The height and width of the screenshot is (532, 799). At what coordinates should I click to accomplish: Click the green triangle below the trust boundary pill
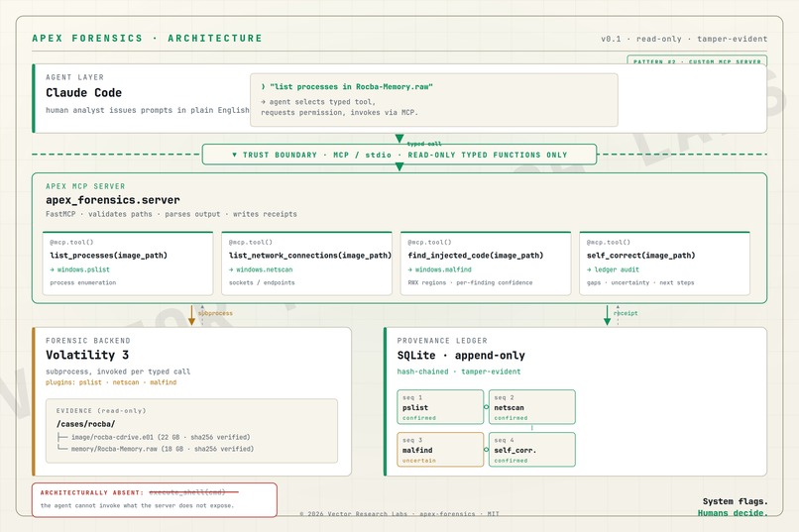point(399,167)
